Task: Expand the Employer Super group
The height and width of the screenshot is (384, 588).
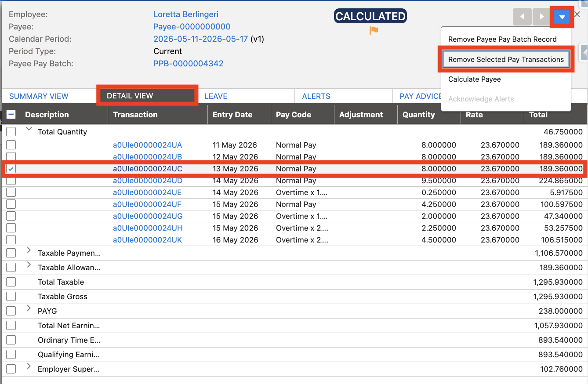Action: (x=29, y=366)
